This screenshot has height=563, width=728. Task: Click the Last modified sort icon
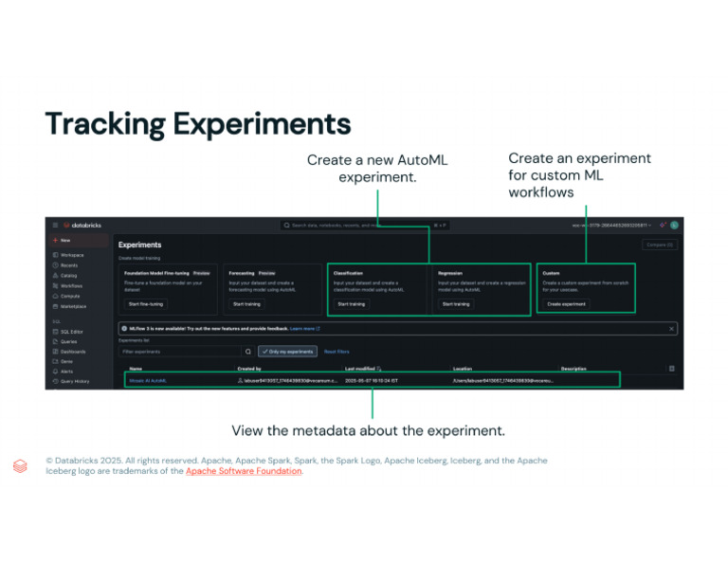379,369
